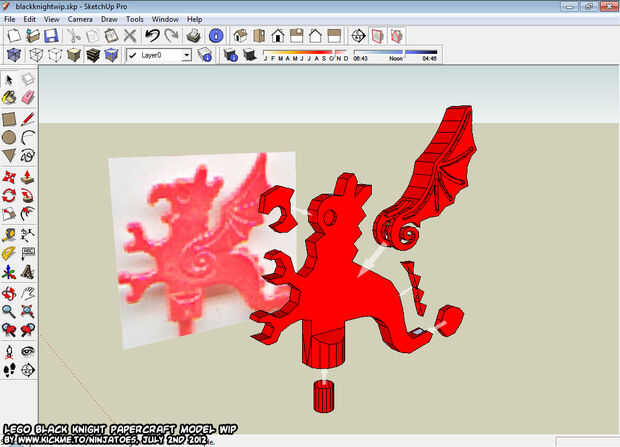This screenshot has height=447, width=620.
Task: Choose the Push/Pull tool
Action: 28,177
